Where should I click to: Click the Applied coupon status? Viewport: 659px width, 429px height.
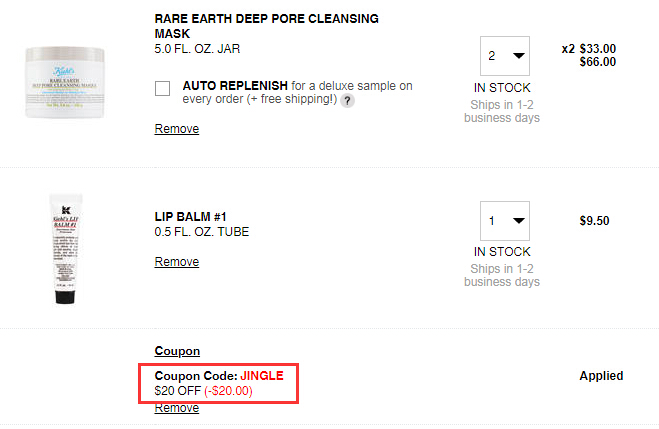click(601, 376)
